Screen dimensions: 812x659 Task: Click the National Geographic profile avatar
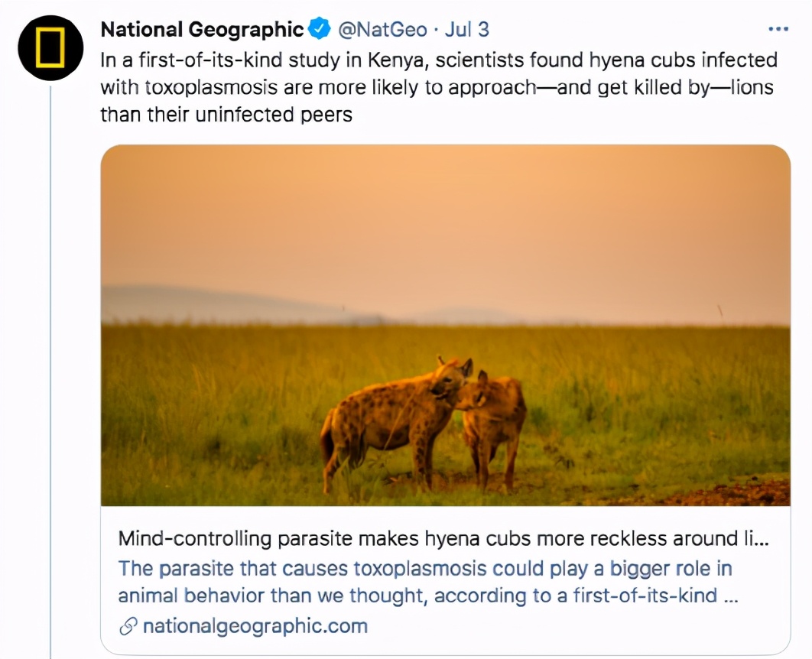coord(49,49)
